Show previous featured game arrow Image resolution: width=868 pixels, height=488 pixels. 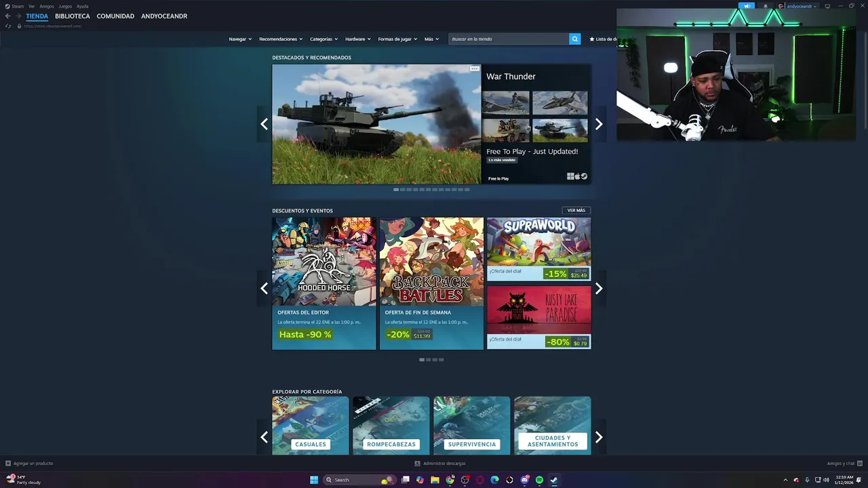click(x=264, y=124)
